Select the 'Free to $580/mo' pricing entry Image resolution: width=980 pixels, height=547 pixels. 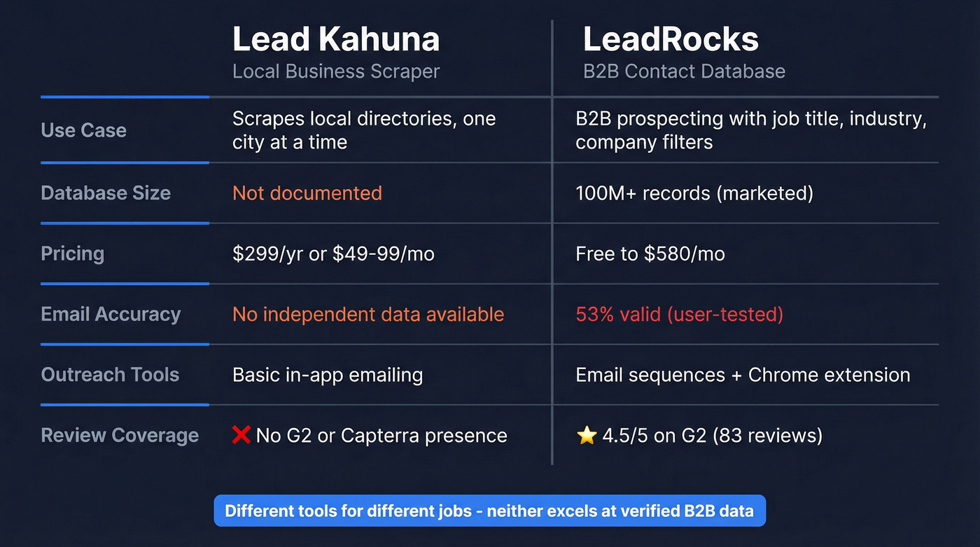click(650, 254)
